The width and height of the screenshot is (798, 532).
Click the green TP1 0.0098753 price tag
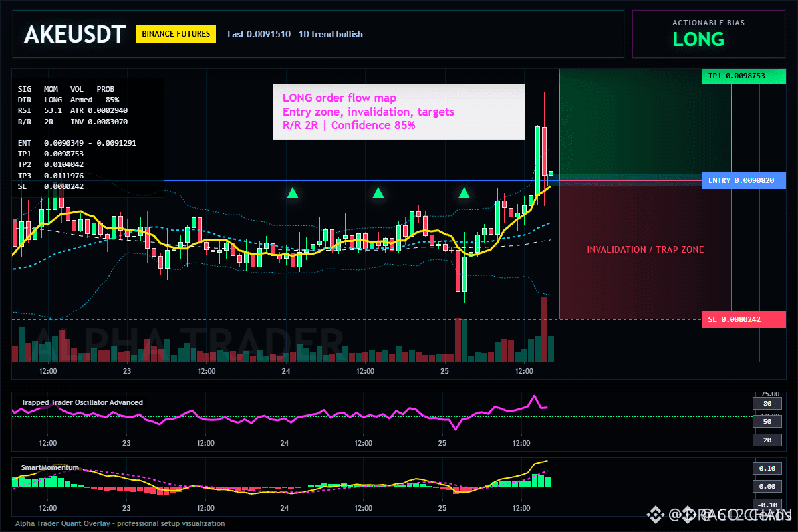pos(743,76)
